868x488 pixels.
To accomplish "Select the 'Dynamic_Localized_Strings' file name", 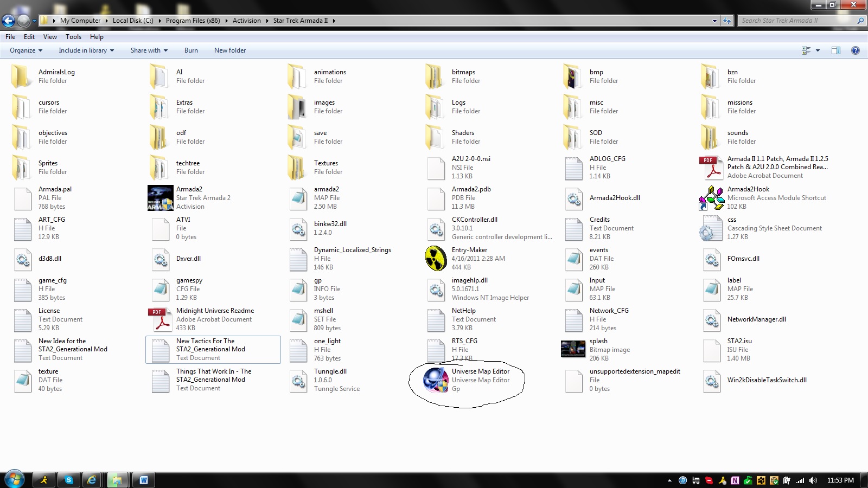I will [353, 250].
